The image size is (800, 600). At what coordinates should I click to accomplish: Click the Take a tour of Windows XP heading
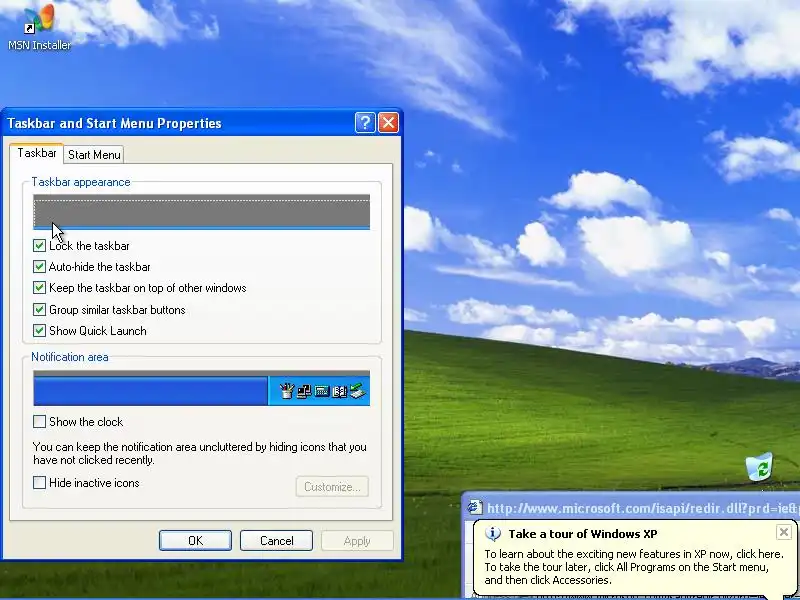coord(583,534)
